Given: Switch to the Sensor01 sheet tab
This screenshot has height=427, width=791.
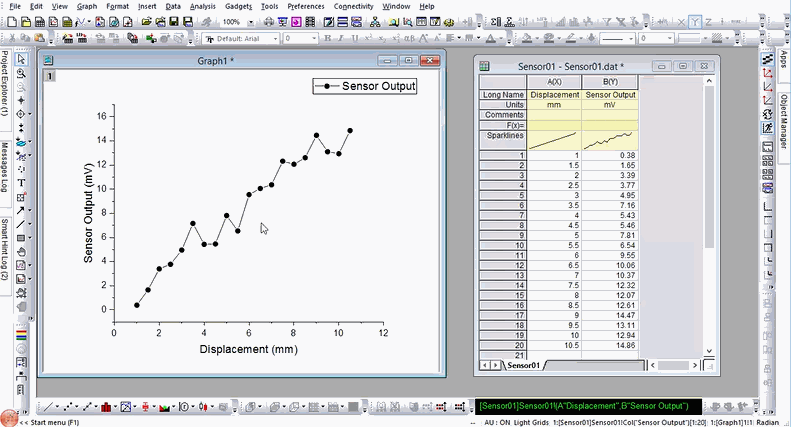Looking at the screenshot, I should pyautogui.click(x=523, y=366).
